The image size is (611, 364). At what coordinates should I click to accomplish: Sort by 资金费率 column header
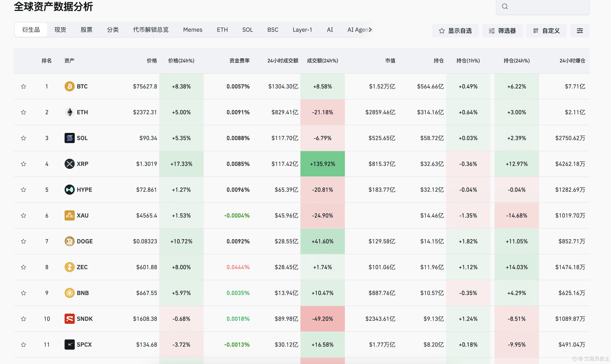tap(239, 61)
